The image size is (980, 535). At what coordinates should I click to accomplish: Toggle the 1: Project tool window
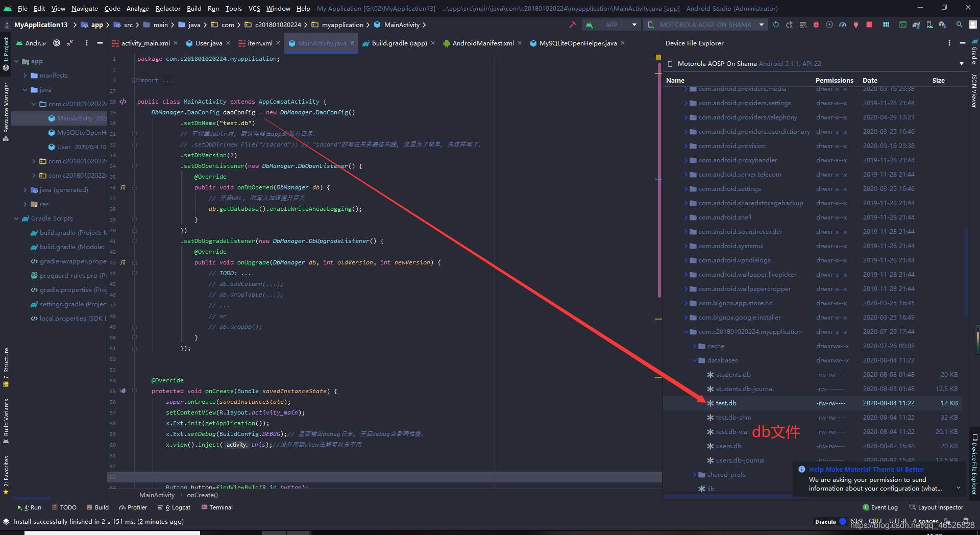pos(6,54)
